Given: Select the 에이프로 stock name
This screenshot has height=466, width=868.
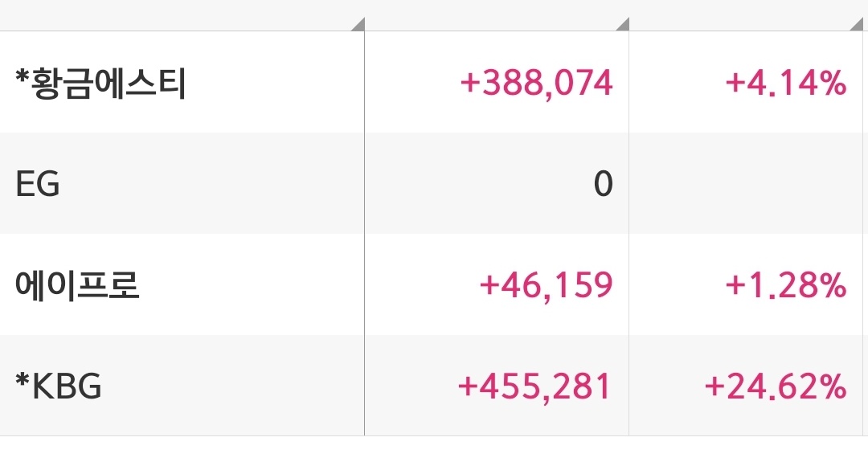Looking at the screenshot, I should [77, 285].
